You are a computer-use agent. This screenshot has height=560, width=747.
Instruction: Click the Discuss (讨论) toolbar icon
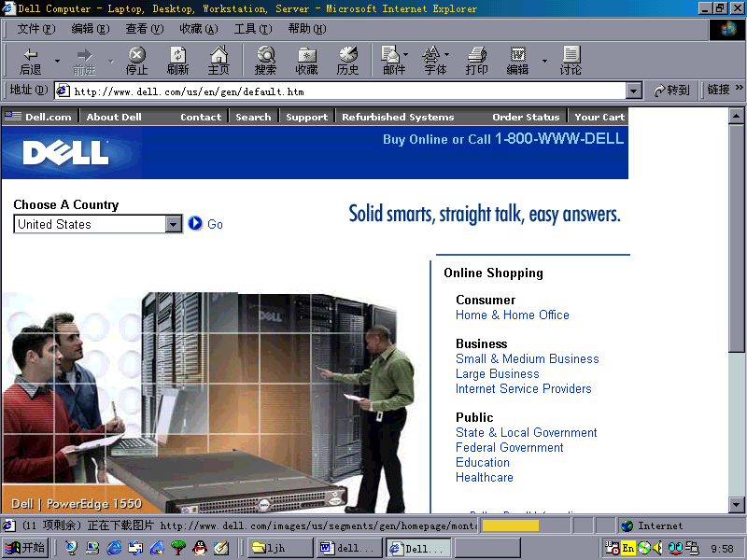[571, 61]
